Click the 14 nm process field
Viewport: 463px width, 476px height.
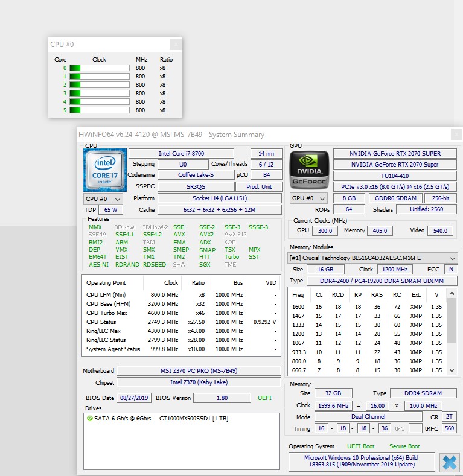266,154
